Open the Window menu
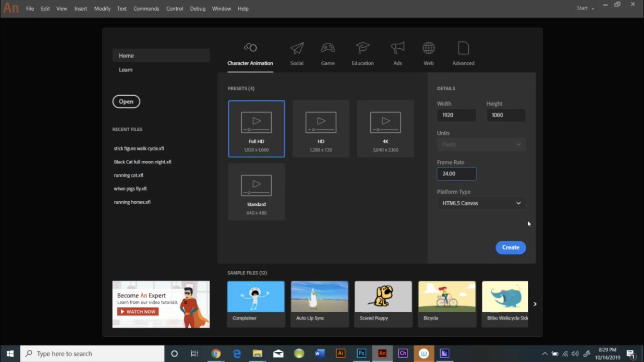This screenshot has height=362, width=644. coord(222,9)
